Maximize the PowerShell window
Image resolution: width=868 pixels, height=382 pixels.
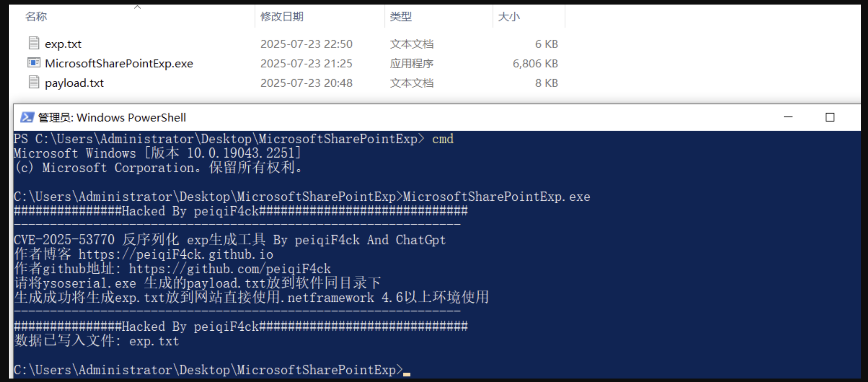click(830, 117)
